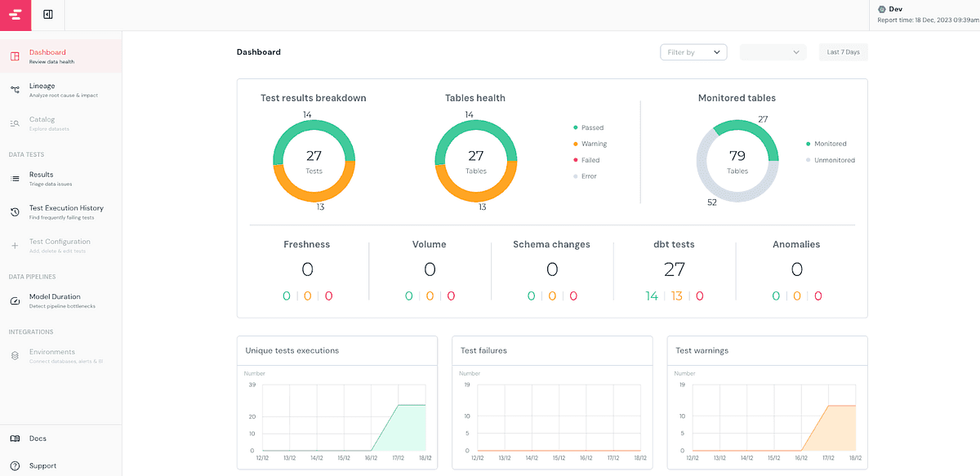Click the Environments layers icon
Screen dimensions: 980x476
click(15, 357)
